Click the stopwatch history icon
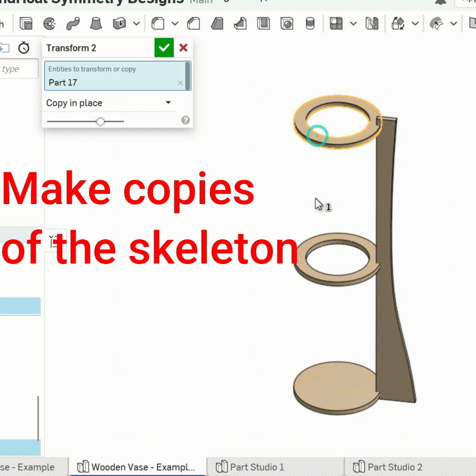This screenshot has height=476, width=476. click(23, 48)
